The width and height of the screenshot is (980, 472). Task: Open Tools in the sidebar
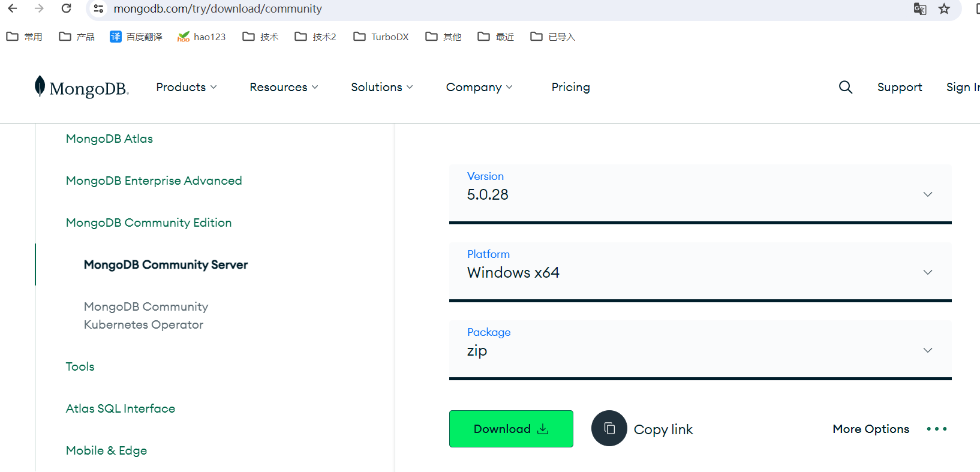coord(80,366)
